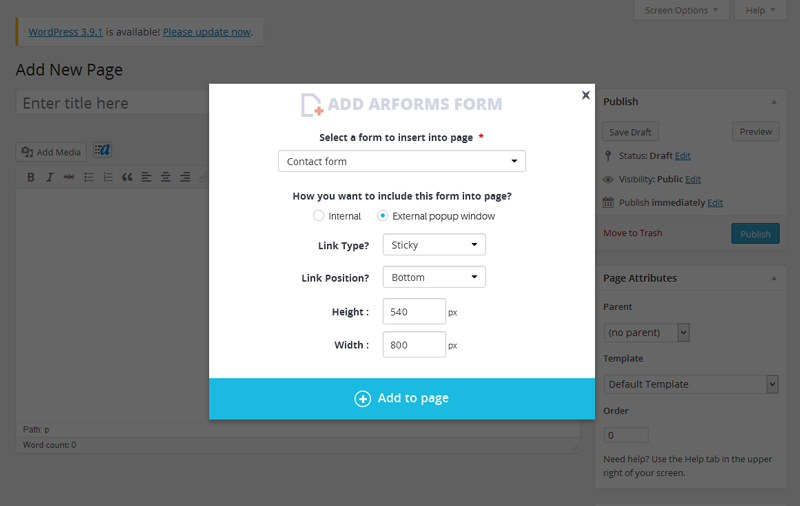This screenshot has width=800, height=506.
Task: Click the Width field showing 800
Action: point(414,345)
